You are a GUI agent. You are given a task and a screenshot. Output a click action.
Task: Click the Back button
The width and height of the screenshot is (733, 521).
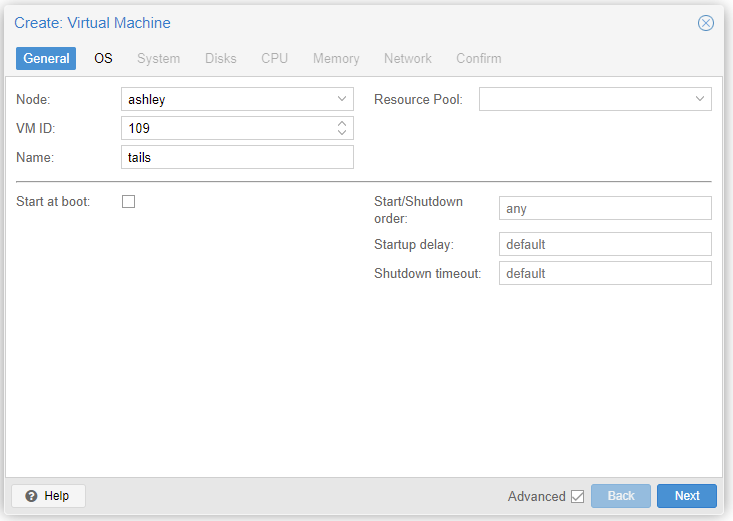(x=621, y=496)
